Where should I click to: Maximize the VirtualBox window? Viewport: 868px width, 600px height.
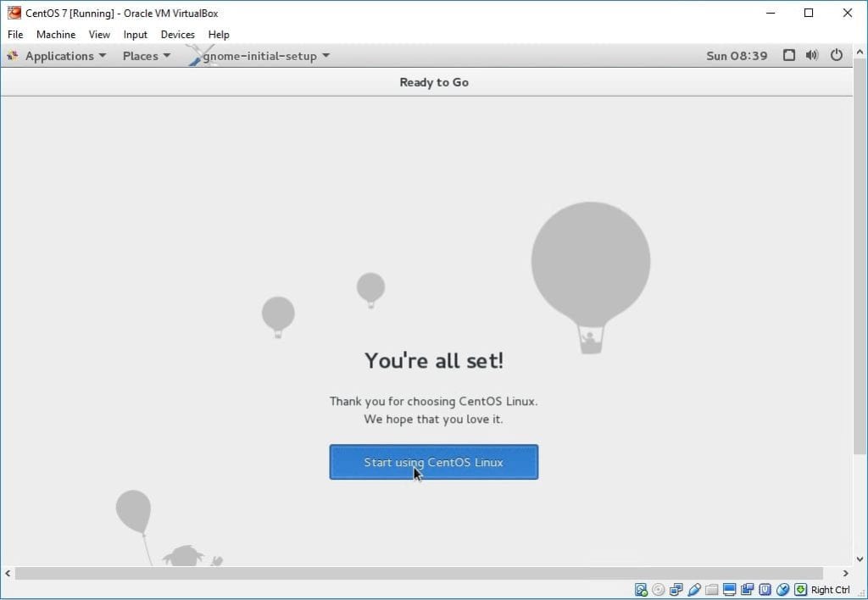tap(809, 13)
